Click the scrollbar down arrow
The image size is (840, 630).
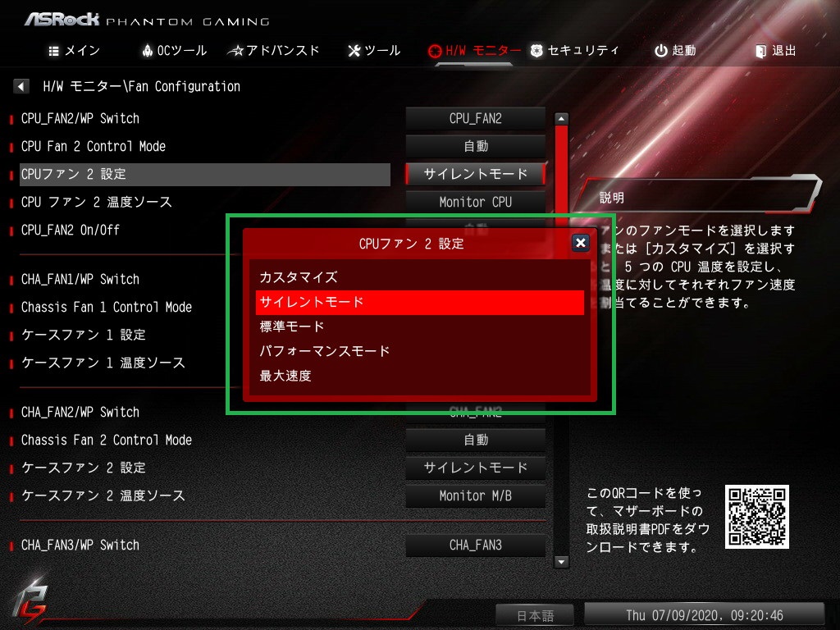coord(561,561)
